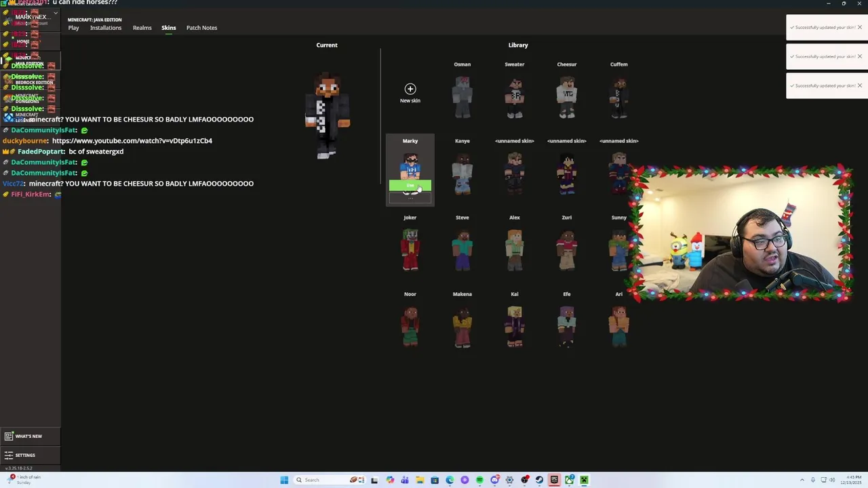Pick the Cuffem skin
868x488 pixels.
619,97
